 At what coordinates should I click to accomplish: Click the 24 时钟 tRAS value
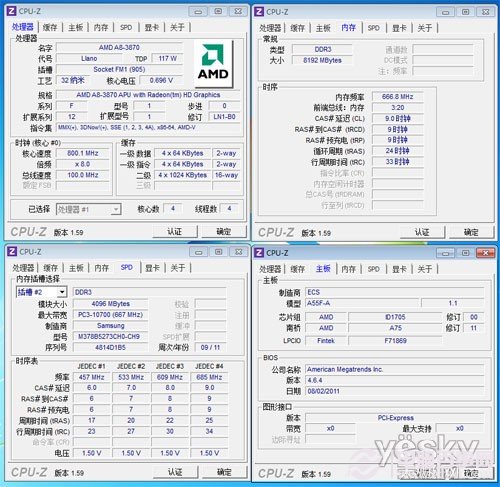coord(398,151)
